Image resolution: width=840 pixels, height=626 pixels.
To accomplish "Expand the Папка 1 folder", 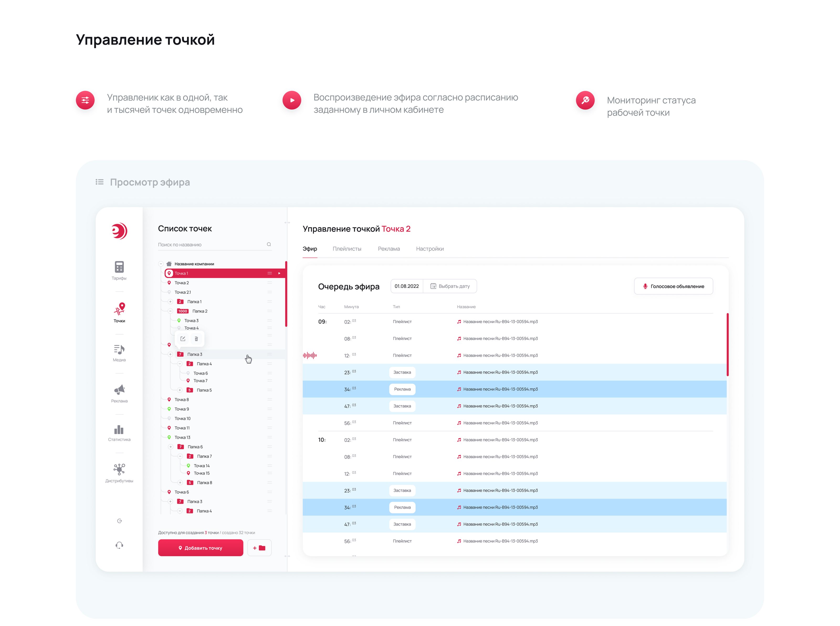I will [x=170, y=302].
